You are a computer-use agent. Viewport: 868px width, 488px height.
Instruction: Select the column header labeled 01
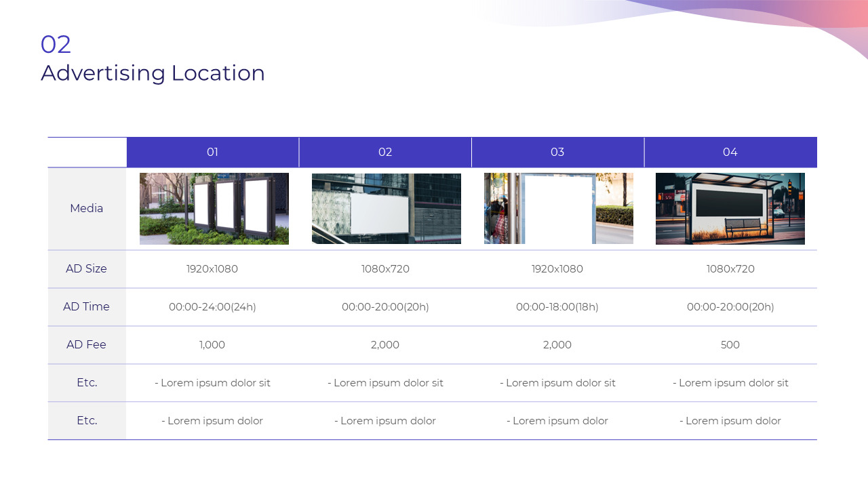click(212, 152)
